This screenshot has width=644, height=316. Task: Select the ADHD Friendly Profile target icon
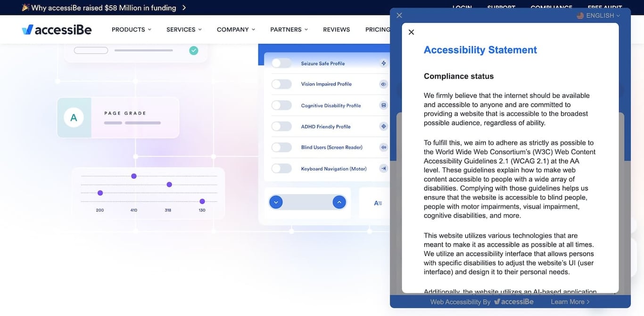(x=383, y=126)
